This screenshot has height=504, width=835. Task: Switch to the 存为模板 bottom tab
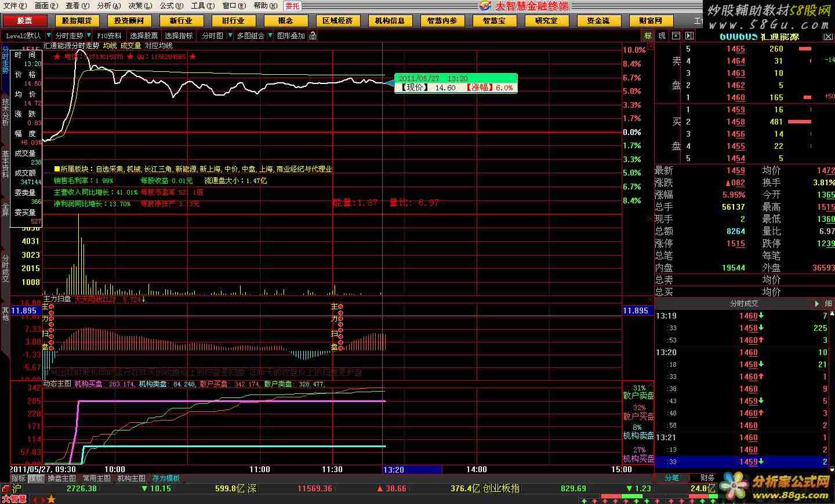pos(166,479)
